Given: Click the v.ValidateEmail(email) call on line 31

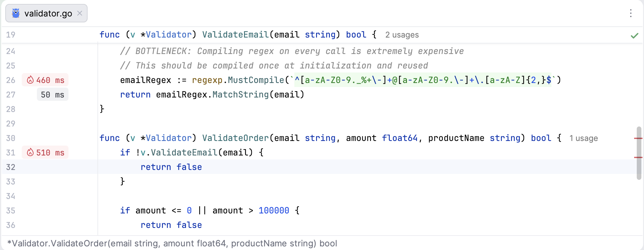Looking at the screenshot, I should tap(197, 153).
